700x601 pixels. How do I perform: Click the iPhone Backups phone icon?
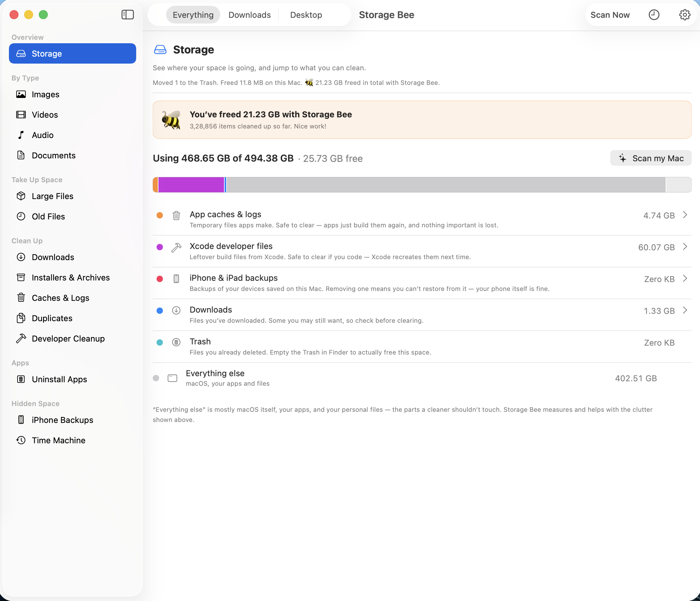[21, 420]
